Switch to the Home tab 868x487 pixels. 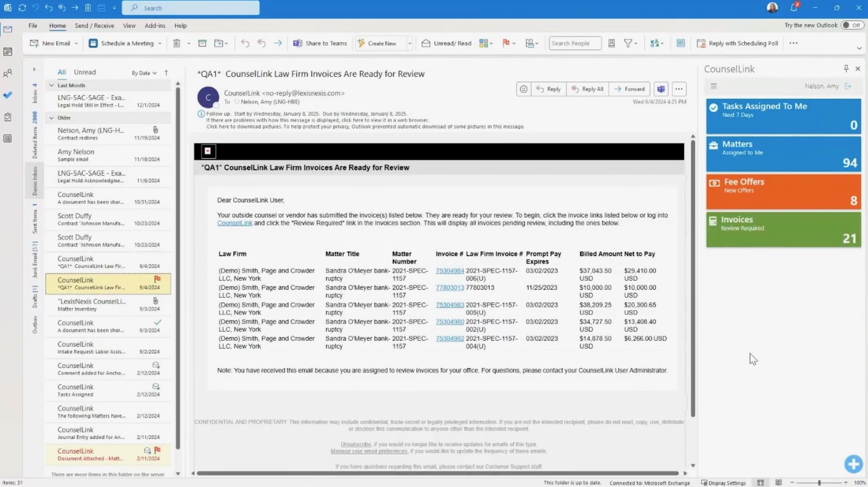pos(57,26)
